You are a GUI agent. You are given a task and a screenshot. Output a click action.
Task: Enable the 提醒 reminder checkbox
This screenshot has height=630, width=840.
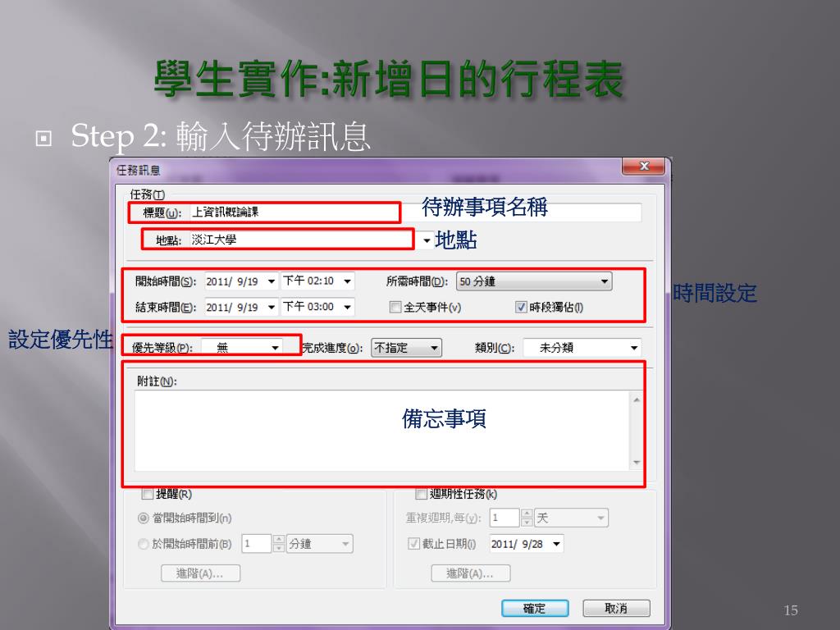[x=147, y=493]
